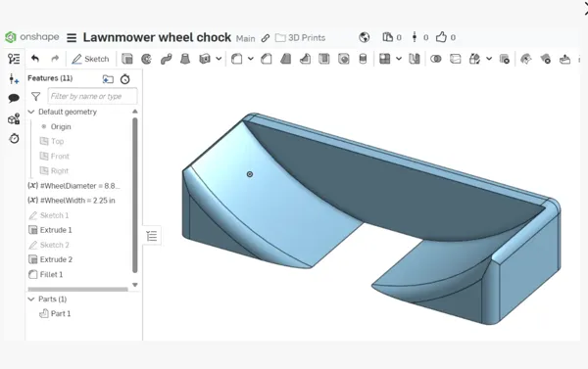
Task: Select the Chamfer tool
Action: click(267, 59)
